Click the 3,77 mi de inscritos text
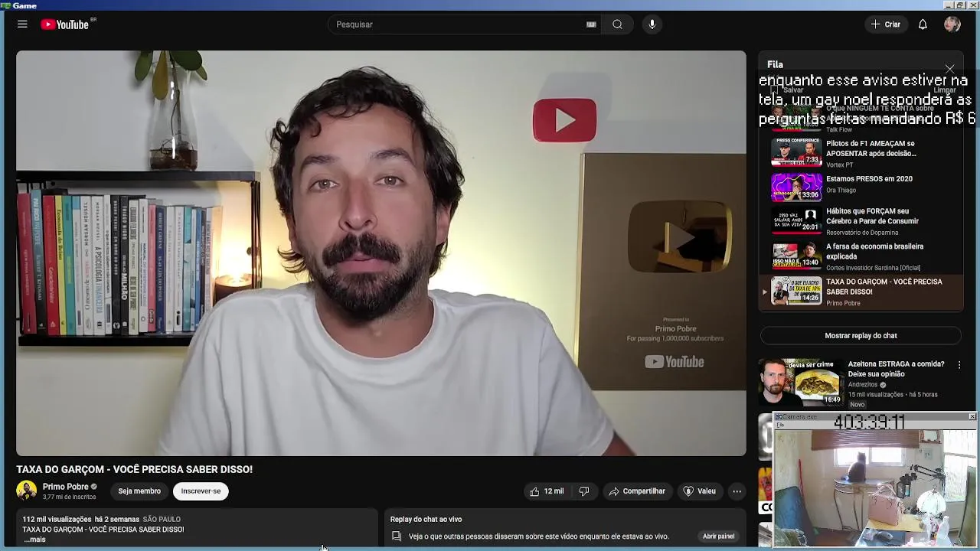The image size is (980, 551). click(70, 497)
